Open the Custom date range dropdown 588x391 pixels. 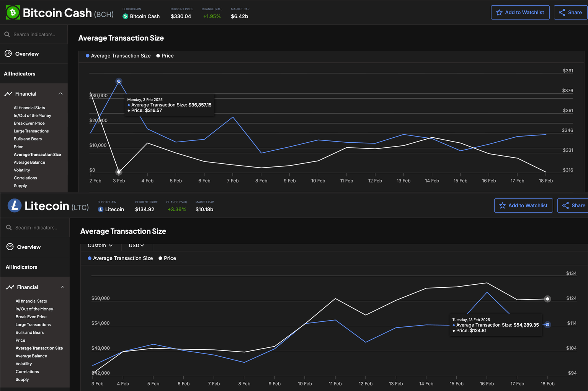100,245
